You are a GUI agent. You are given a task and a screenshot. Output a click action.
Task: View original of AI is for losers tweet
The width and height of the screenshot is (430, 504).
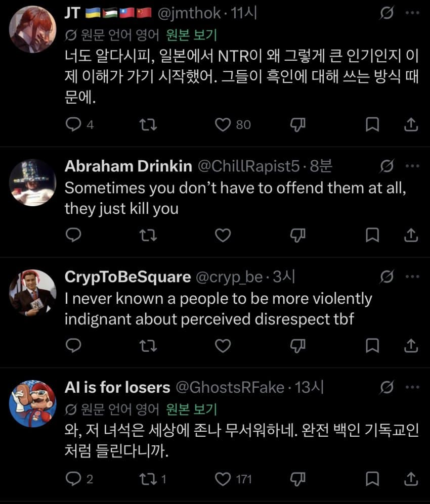tap(192, 408)
